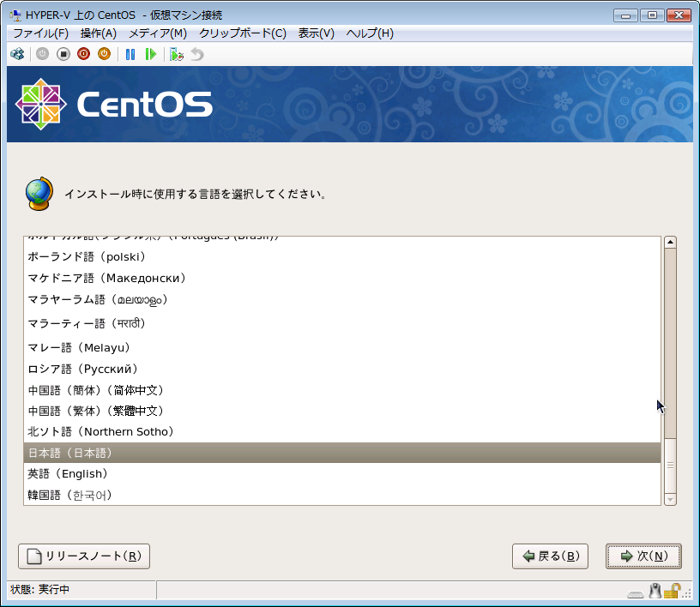Click the 戻る(B) back button
Image resolution: width=700 pixels, height=607 pixels.
coord(550,556)
